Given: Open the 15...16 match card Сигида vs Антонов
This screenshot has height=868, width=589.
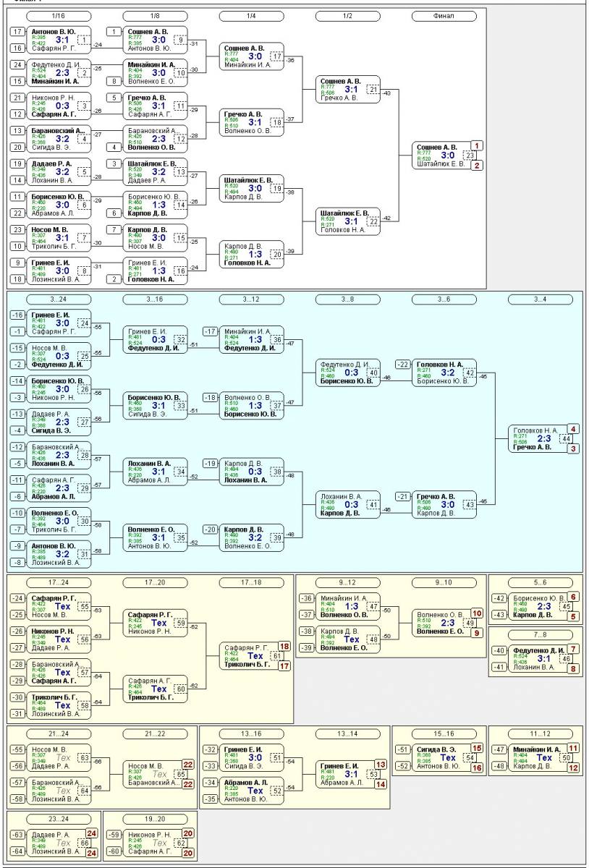Looking at the screenshot, I should [x=445, y=758].
